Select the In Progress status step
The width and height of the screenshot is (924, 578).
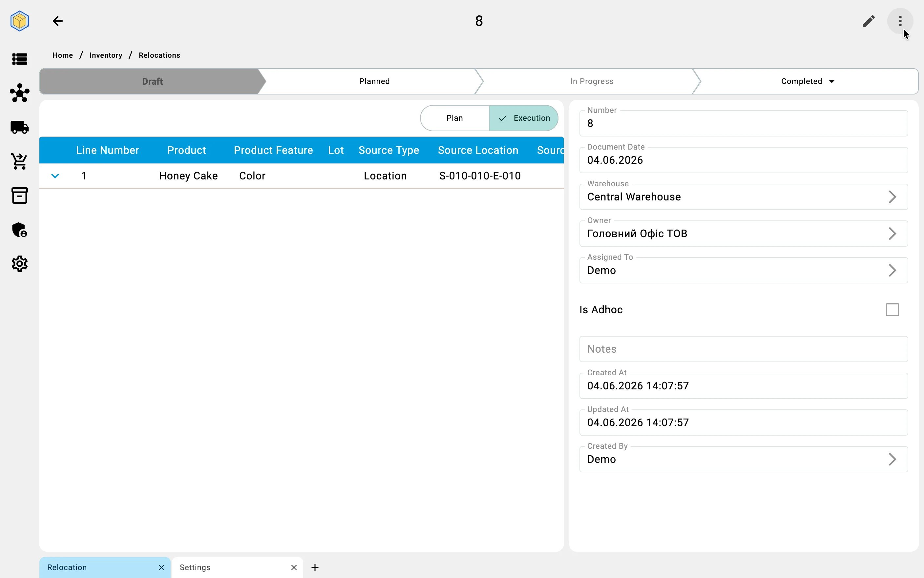591,81
